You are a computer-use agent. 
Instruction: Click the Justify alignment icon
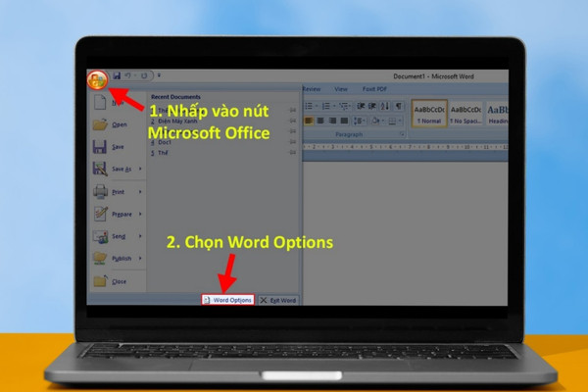pos(344,121)
